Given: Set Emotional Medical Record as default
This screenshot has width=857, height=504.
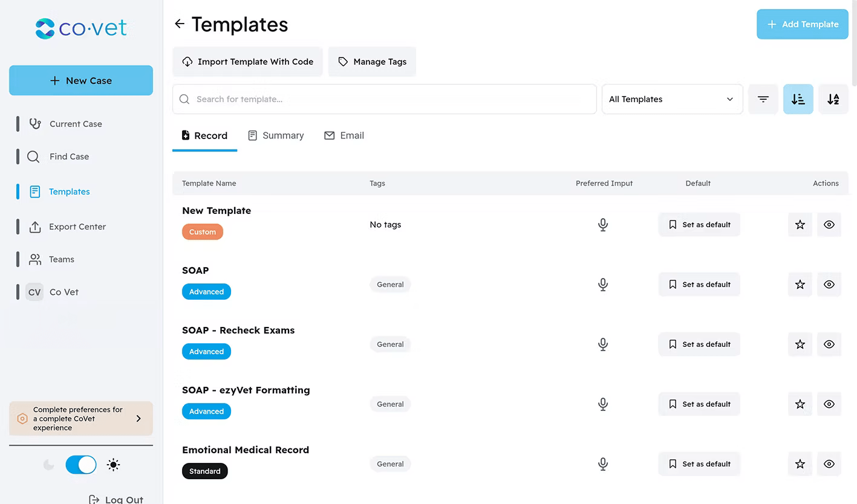Looking at the screenshot, I should 699,464.
